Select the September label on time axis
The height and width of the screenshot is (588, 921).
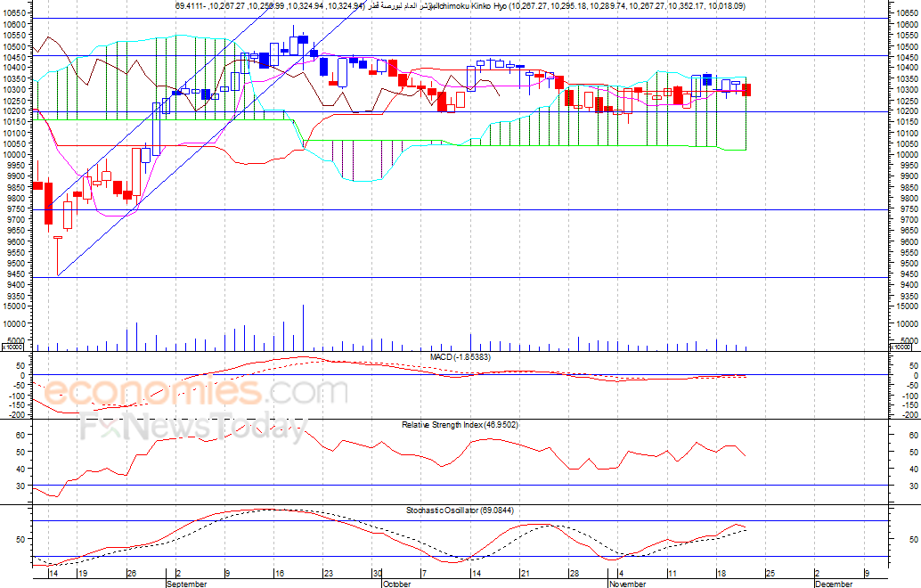187,584
